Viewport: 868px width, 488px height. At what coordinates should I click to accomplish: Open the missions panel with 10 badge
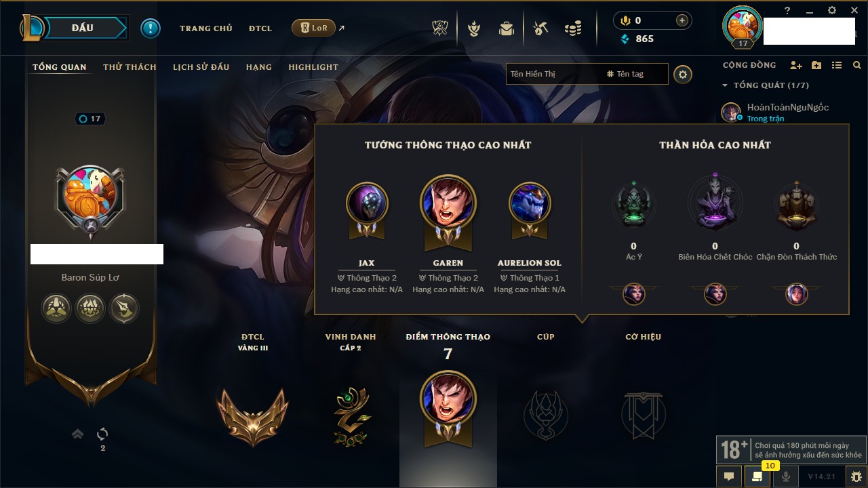(757, 476)
